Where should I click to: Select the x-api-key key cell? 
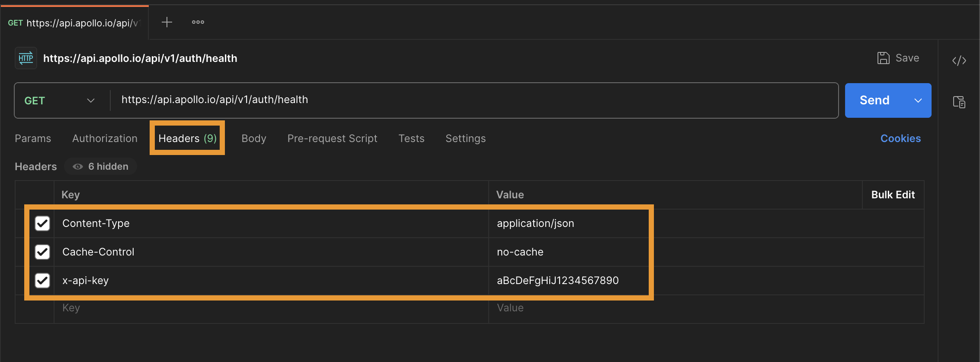pyautogui.click(x=271, y=281)
